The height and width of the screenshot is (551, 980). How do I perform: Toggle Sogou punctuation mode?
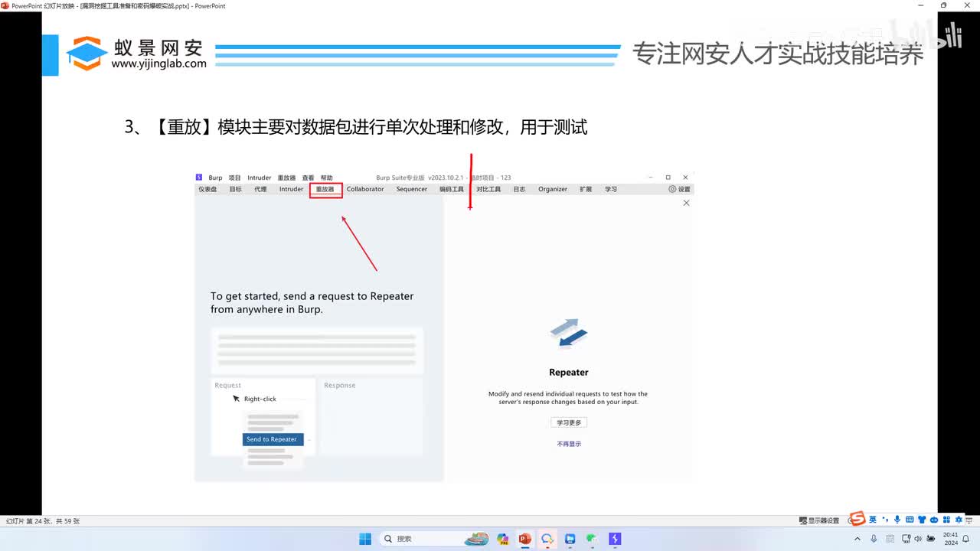[884, 520]
